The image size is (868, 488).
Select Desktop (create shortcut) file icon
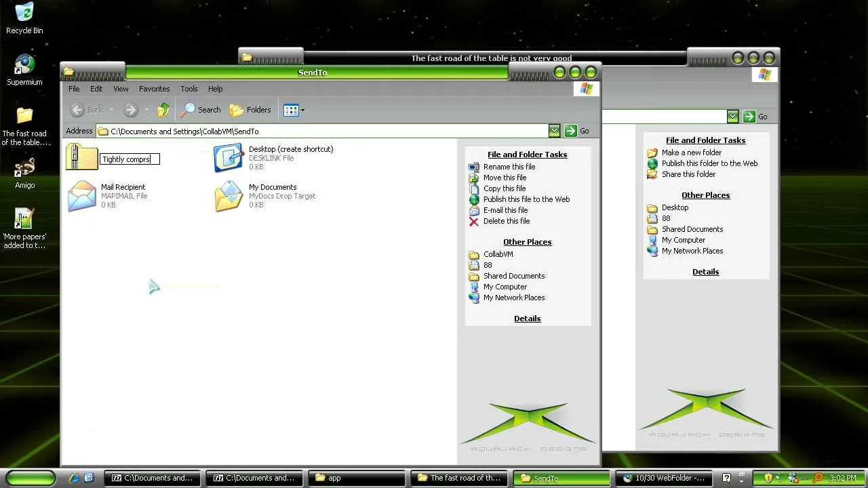pos(229,158)
